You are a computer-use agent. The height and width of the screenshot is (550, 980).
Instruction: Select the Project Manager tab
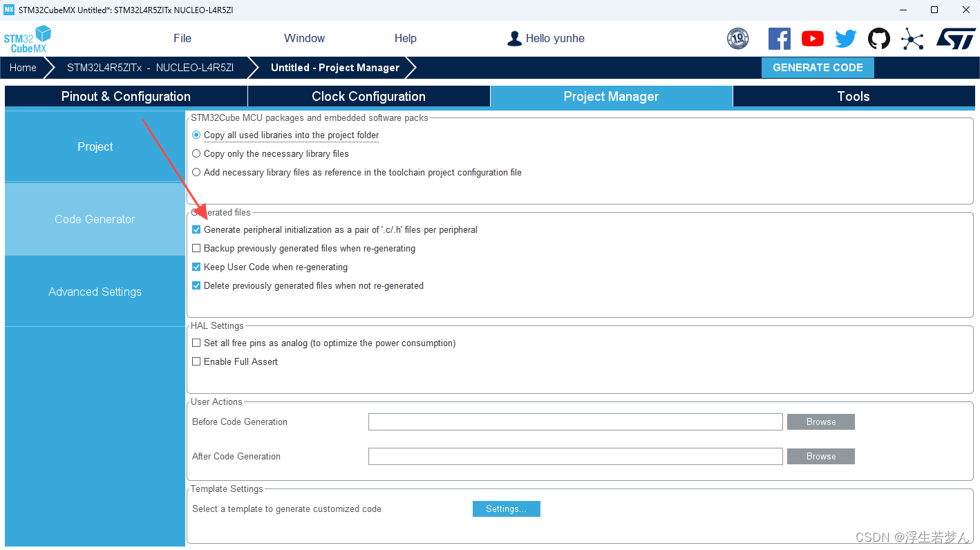611,97
